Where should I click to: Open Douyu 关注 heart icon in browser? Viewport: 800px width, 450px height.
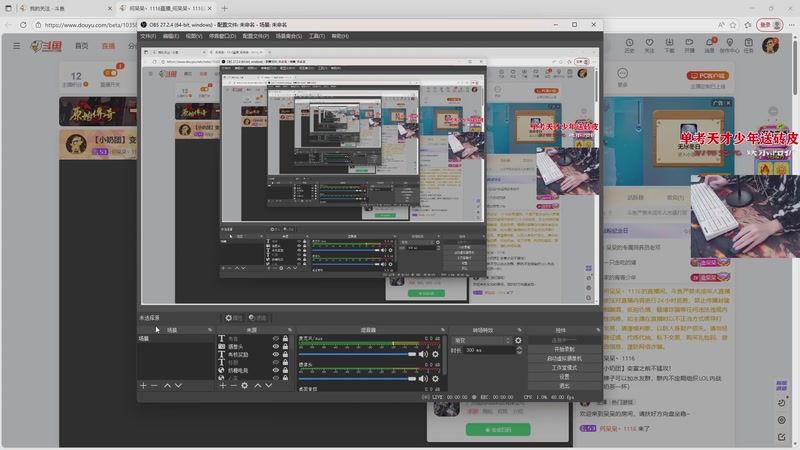coord(649,45)
